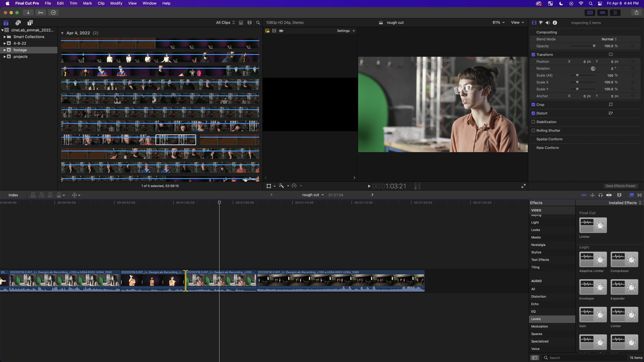Image resolution: width=644 pixels, height=362 pixels.
Task: Click the Opacity slider handle
Action: [594, 46]
